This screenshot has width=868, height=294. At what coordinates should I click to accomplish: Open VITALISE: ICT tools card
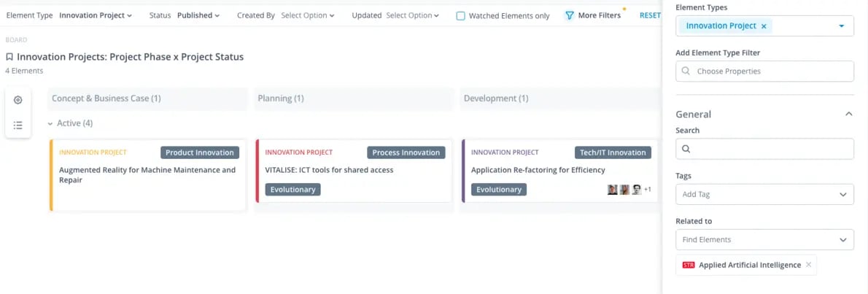tap(354, 171)
